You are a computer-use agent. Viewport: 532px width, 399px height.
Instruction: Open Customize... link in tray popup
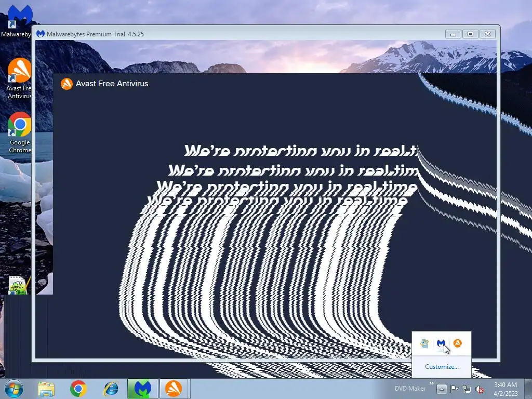click(442, 367)
